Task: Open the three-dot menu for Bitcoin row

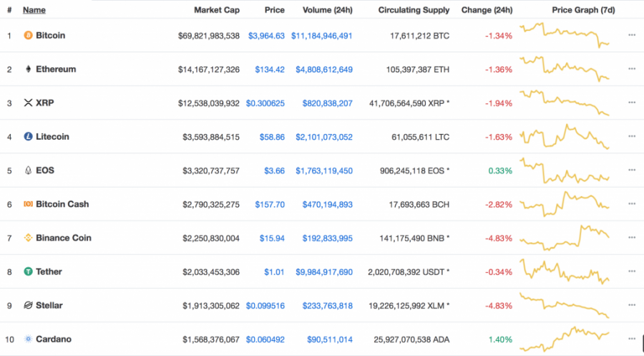Action: click(632, 35)
